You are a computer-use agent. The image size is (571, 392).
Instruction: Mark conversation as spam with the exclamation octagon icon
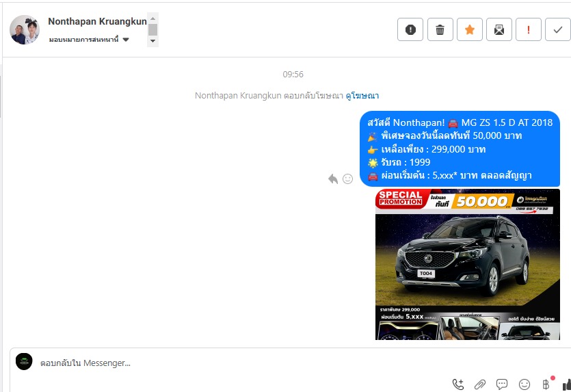point(410,29)
